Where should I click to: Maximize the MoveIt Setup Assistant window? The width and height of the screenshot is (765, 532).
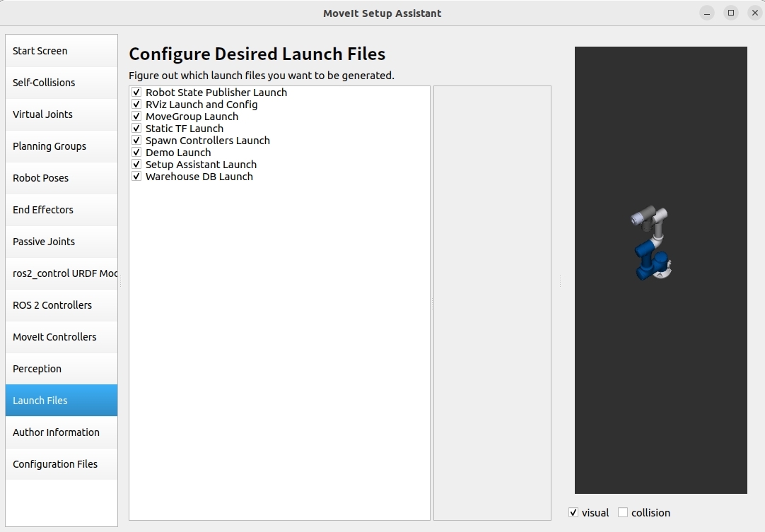point(731,13)
